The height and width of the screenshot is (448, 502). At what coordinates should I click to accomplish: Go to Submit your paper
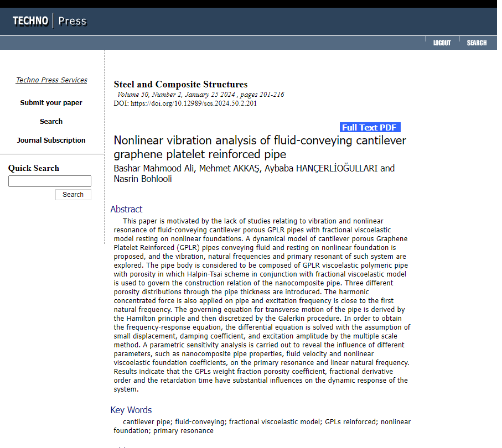[x=51, y=103]
